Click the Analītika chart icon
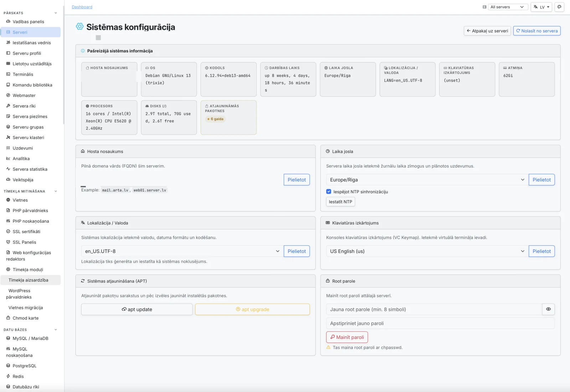 point(8,158)
